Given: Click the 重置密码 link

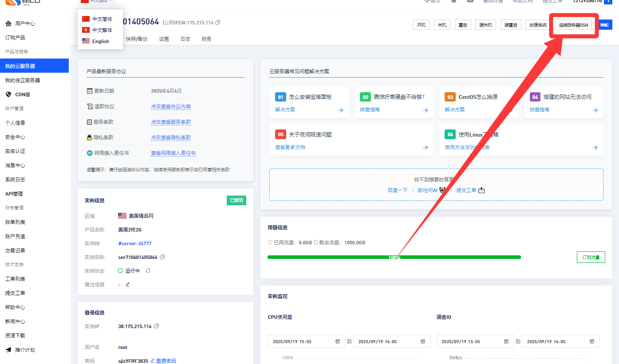Looking at the screenshot, I should tap(166, 361).
